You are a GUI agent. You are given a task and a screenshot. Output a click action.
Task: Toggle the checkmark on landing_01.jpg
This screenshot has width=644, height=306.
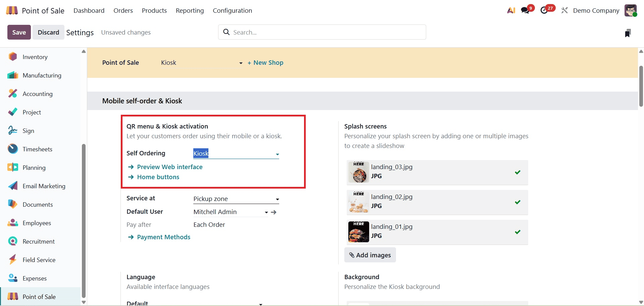(517, 232)
